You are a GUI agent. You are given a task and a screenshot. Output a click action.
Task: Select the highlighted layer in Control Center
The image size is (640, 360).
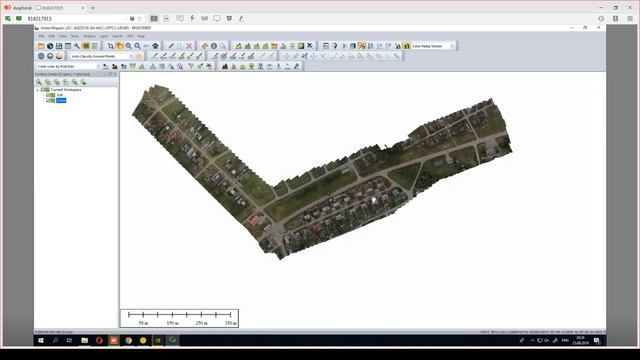(x=61, y=100)
